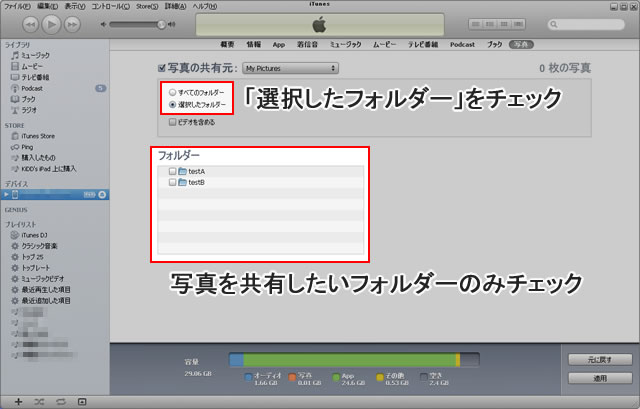Click the 元に戻す revert button

point(600,360)
